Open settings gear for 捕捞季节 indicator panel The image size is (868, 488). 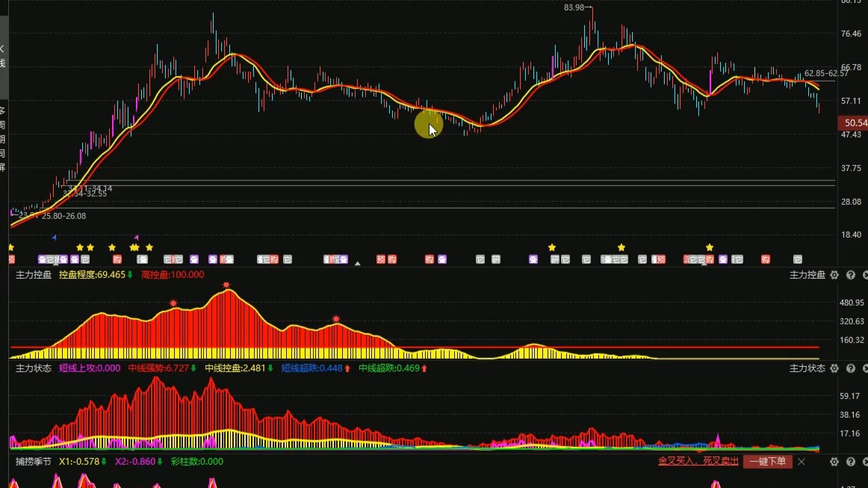tap(834, 461)
